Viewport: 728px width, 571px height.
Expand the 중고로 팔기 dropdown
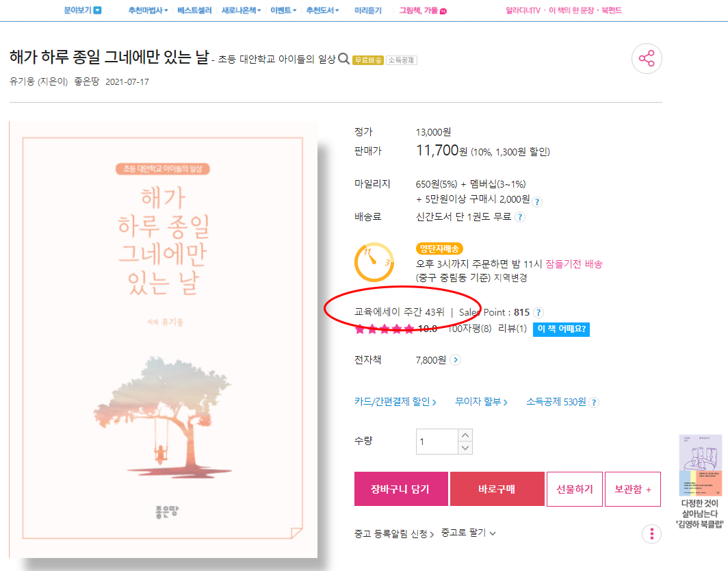point(468,533)
